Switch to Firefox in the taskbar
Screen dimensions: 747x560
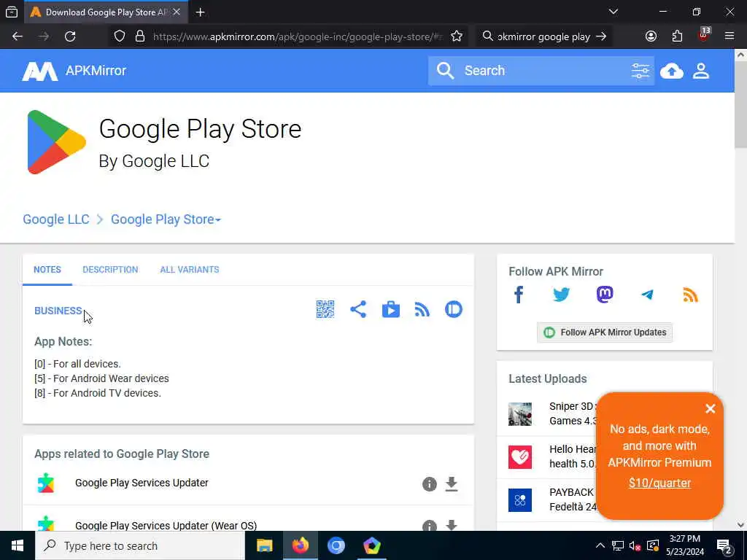(x=300, y=545)
